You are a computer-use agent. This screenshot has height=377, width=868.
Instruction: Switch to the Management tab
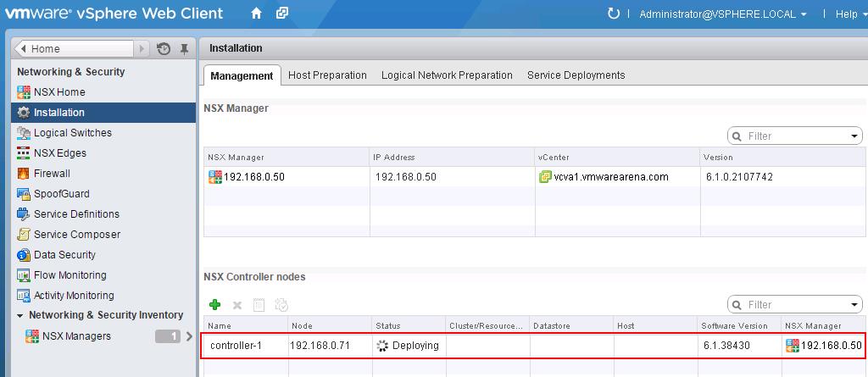242,76
